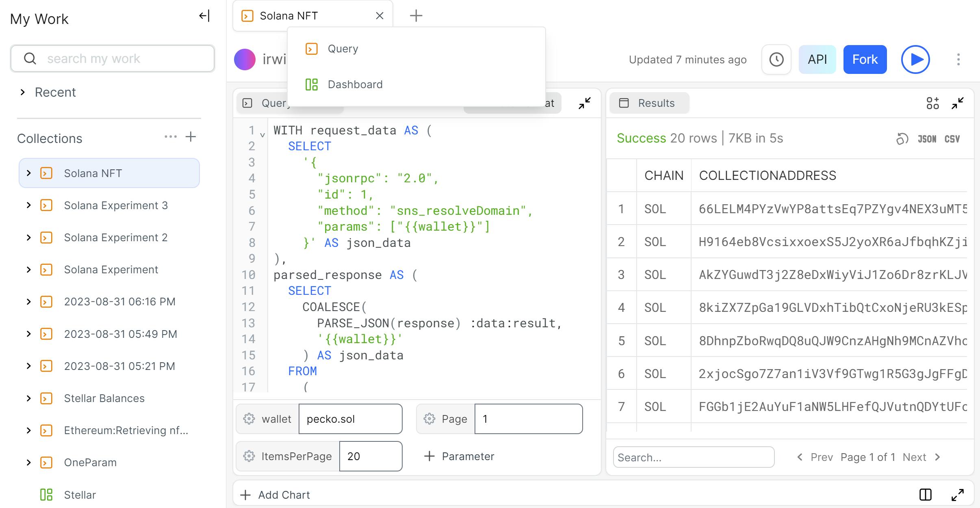
Task: Collapse the My Work sidebar
Action: click(204, 16)
